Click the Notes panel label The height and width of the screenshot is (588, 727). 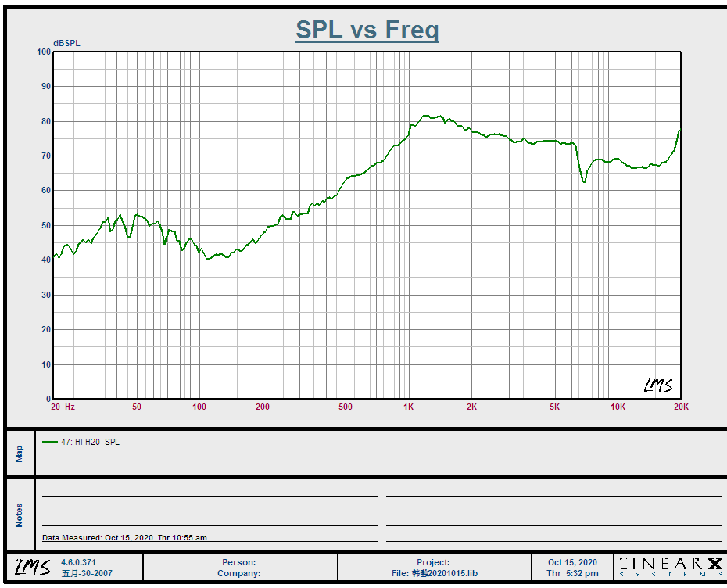(x=20, y=514)
